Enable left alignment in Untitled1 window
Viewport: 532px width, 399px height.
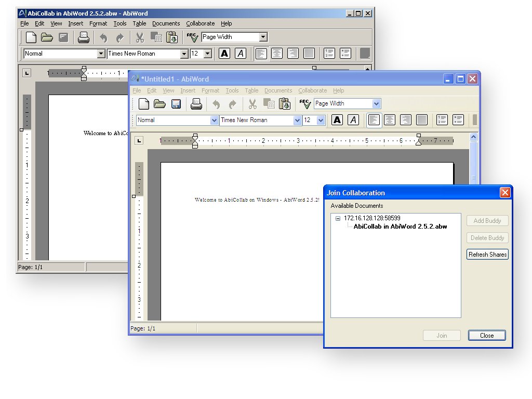tap(374, 120)
